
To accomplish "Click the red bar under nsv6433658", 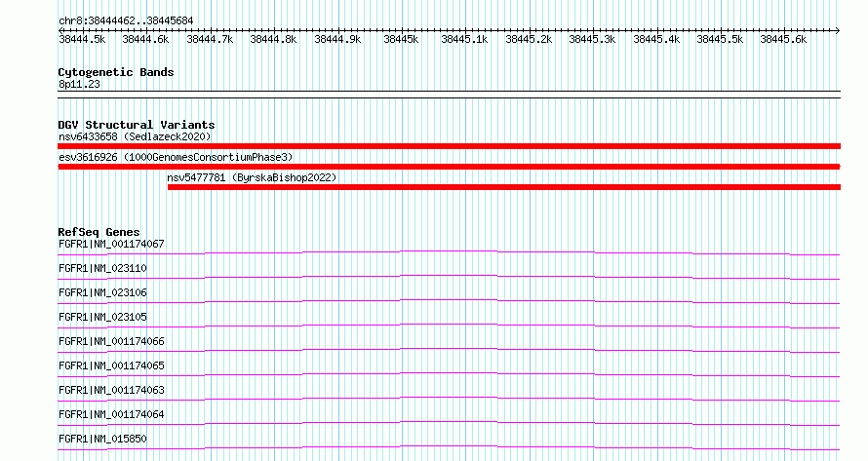I will 449,146.
